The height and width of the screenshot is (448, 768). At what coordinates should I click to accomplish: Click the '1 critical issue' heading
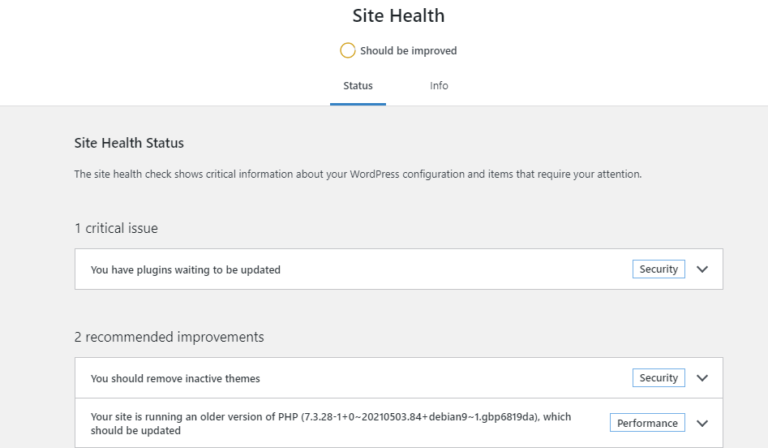(116, 228)
